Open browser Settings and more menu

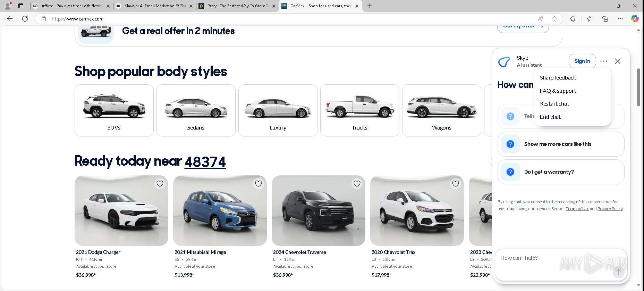[x=620, y=19]
